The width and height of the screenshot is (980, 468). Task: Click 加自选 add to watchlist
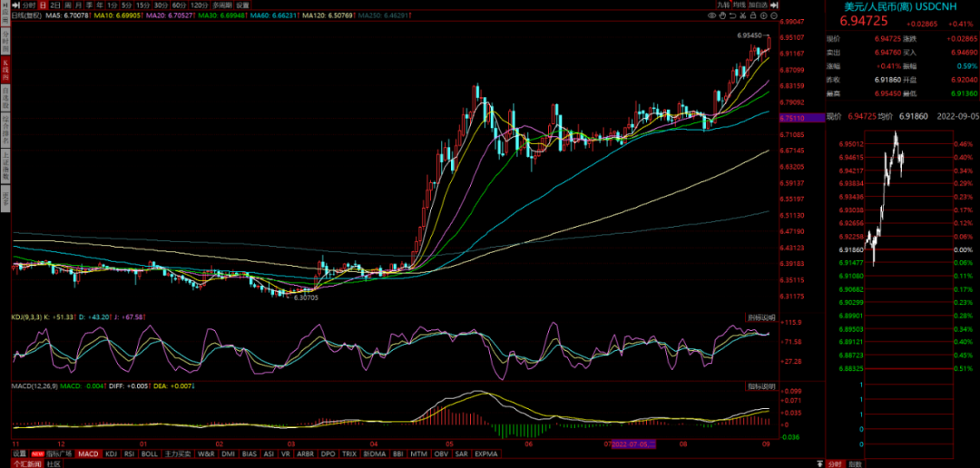tap(758, 5)
